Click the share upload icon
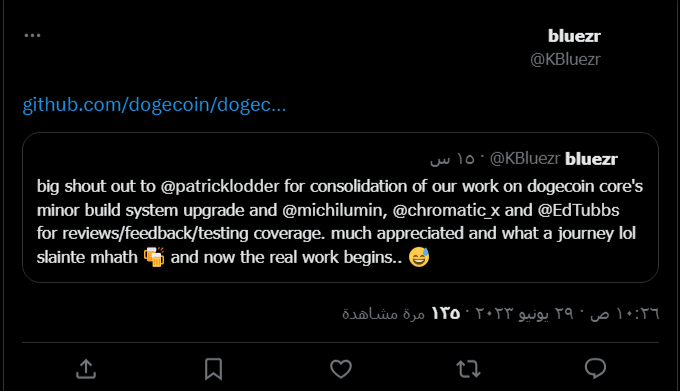The width and height of the screenshot is (680, 391). [x=86, y=369]
